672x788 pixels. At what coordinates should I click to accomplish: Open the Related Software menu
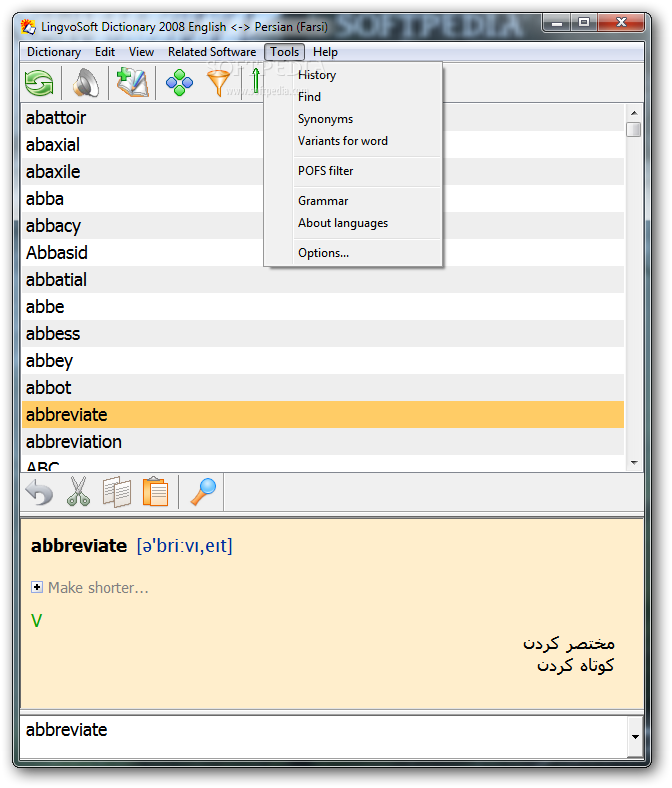pos(212,52)
